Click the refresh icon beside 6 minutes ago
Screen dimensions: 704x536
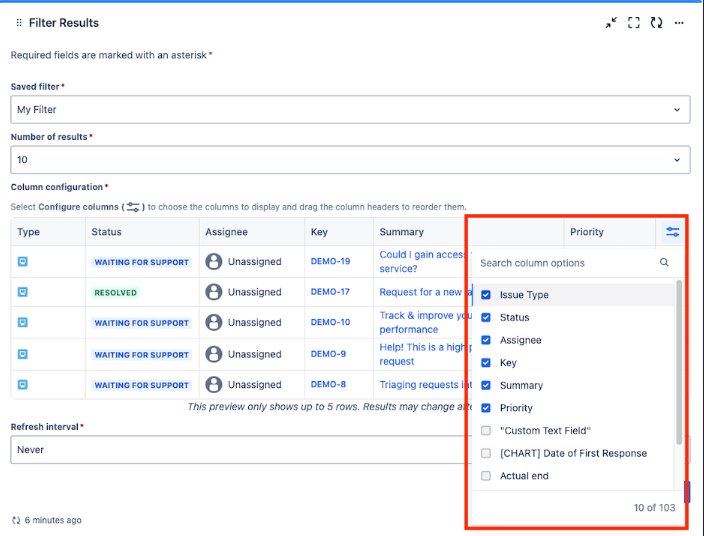[16, 520]
